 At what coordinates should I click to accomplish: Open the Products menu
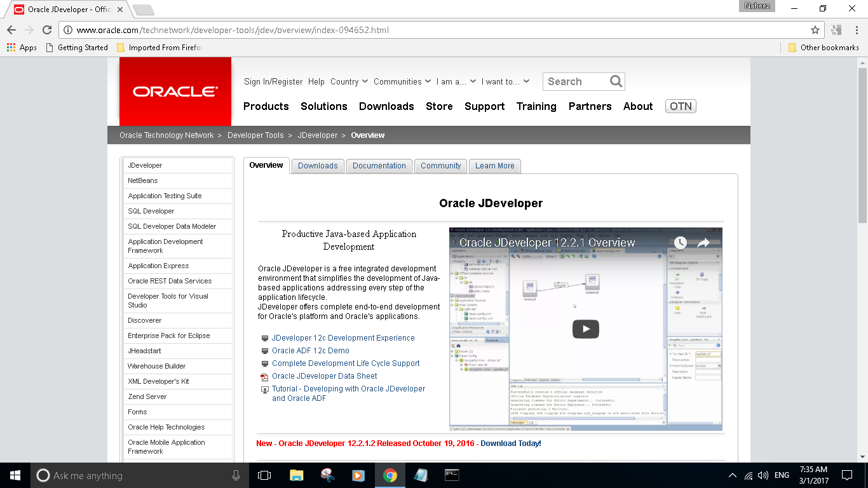coord(266,106)
